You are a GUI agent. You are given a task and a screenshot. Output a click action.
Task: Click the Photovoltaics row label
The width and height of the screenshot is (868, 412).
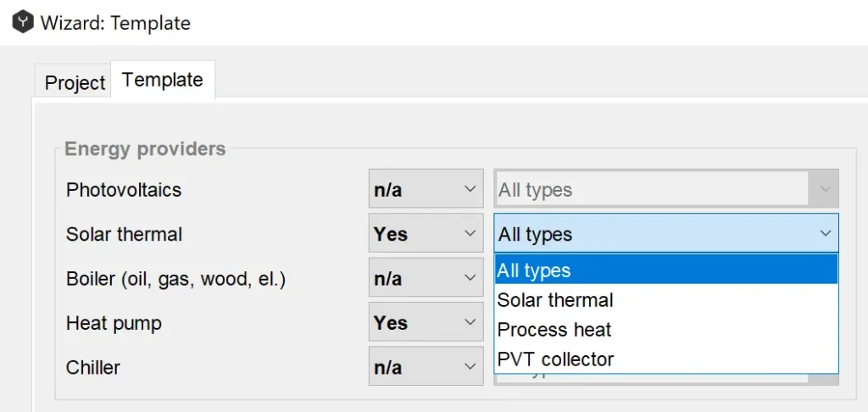[x=124, y=190]
